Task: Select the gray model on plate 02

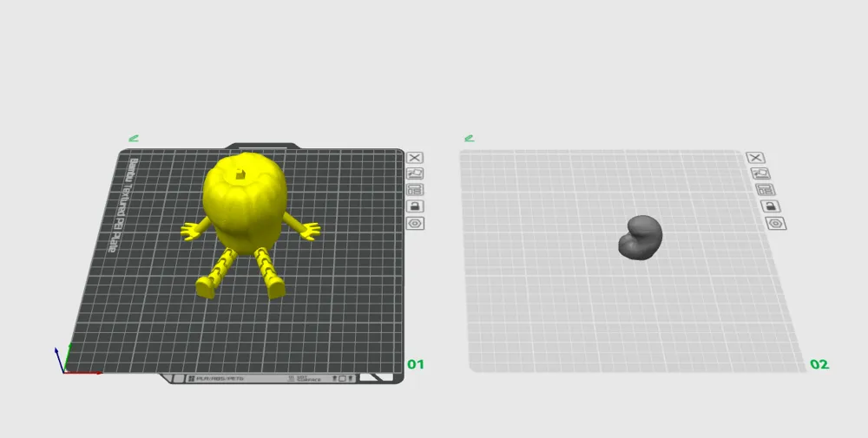Action: 640,238
